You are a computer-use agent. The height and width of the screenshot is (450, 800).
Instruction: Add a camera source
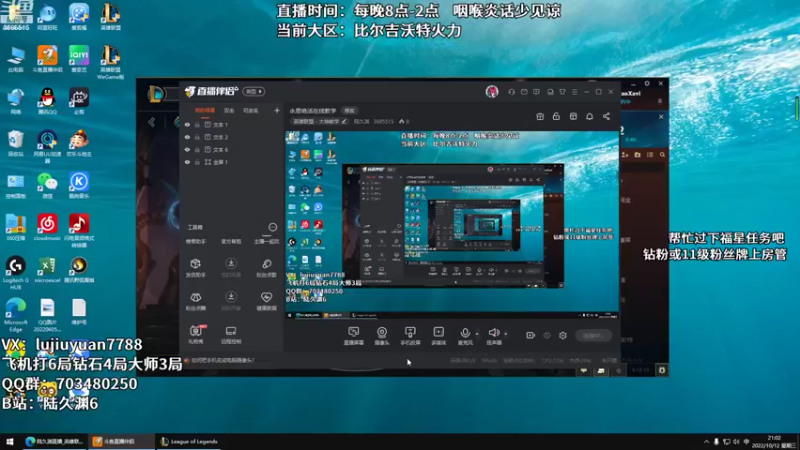(382, 336)
